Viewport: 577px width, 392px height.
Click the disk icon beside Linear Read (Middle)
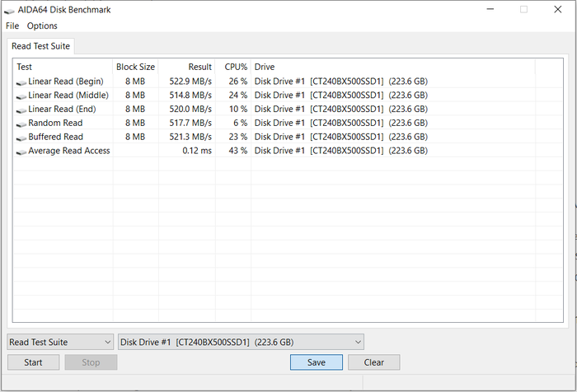[21, 96]
